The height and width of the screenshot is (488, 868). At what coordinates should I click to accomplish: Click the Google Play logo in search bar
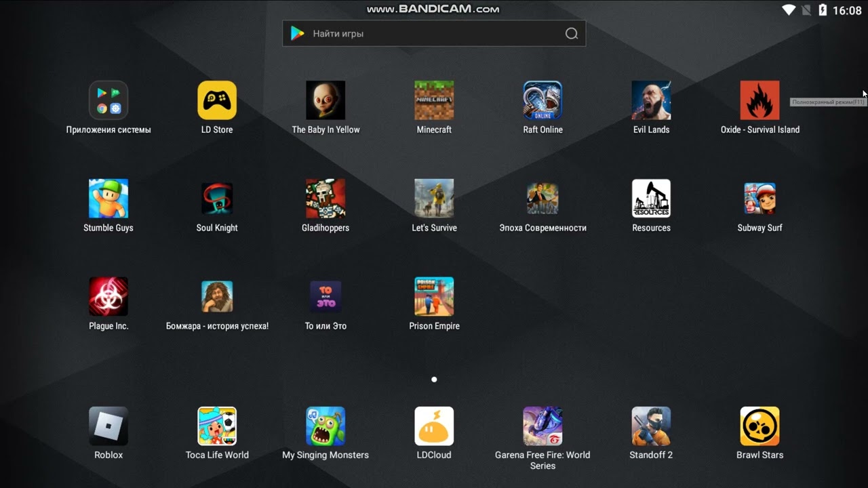click(297, 33)
